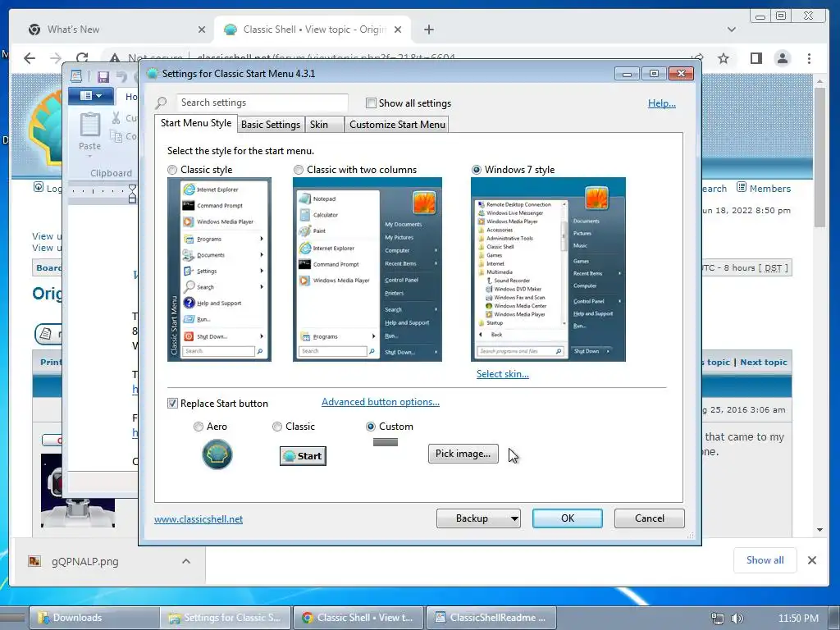Visit www.classicshell.net link

[x=199, y=519]
